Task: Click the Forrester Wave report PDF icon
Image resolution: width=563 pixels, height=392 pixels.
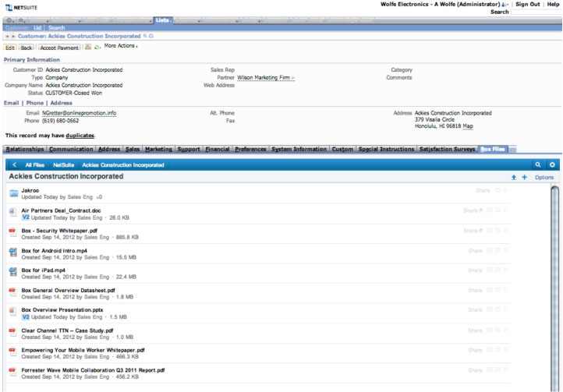Action: click(x=13, y=373)
